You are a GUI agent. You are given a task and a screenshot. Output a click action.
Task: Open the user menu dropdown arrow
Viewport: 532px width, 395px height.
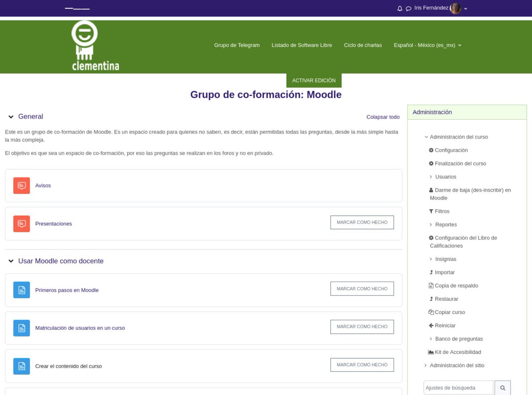465,8
